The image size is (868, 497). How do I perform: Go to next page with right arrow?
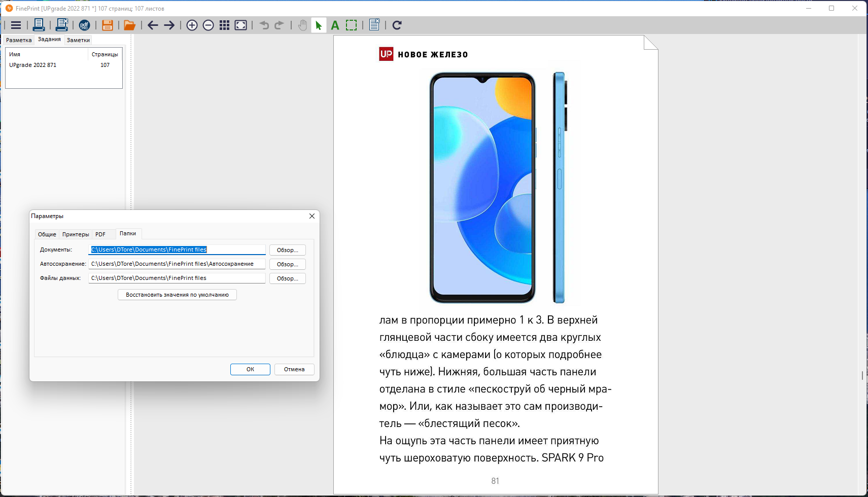(169, 25)
